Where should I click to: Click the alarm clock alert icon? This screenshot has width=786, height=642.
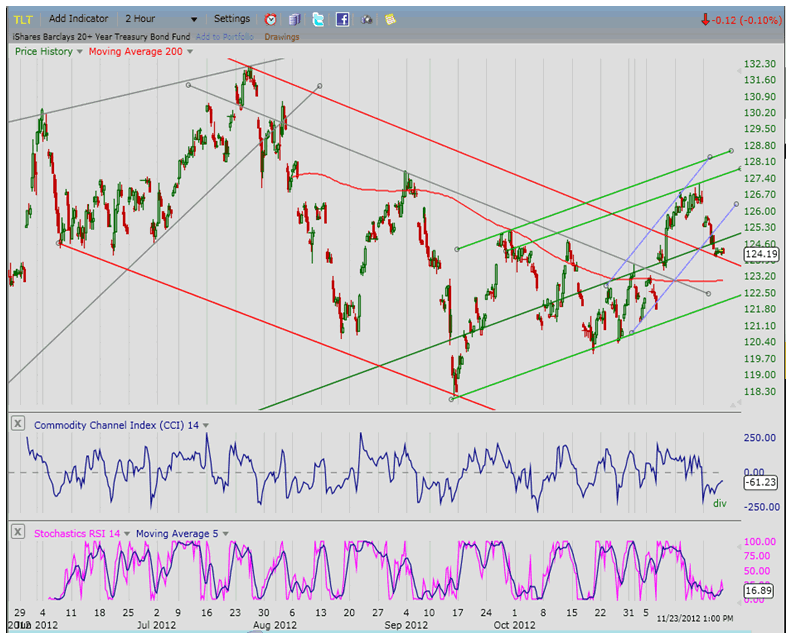tap(271, 19)
